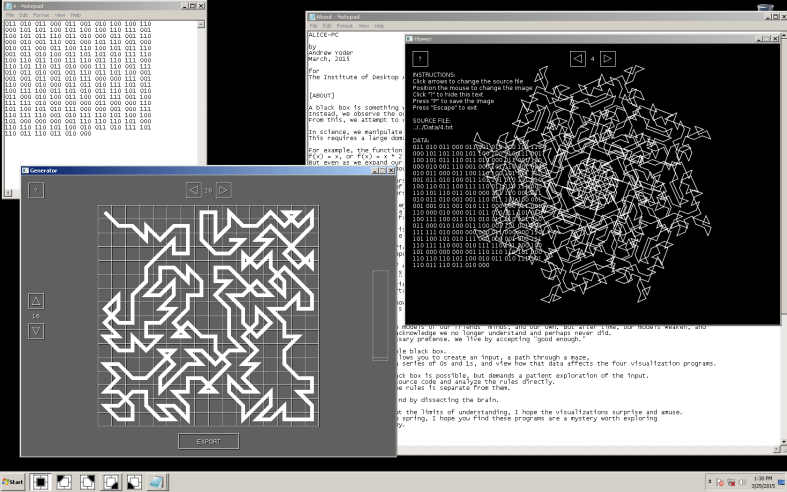Select the first black square taskbar icon
The width and height of the screenshot is (787, 492).
tap(41, 482)
